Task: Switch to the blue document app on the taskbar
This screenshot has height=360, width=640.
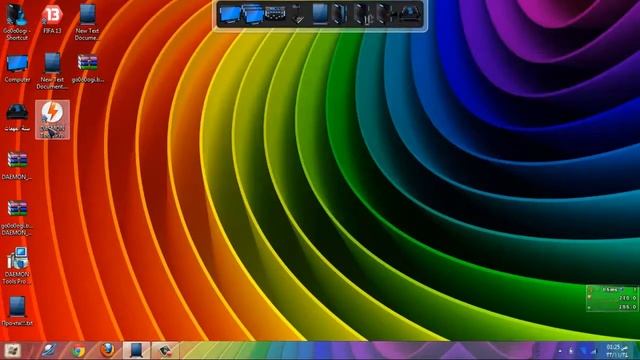Action: pyautogui.click(x=136, y=351)
